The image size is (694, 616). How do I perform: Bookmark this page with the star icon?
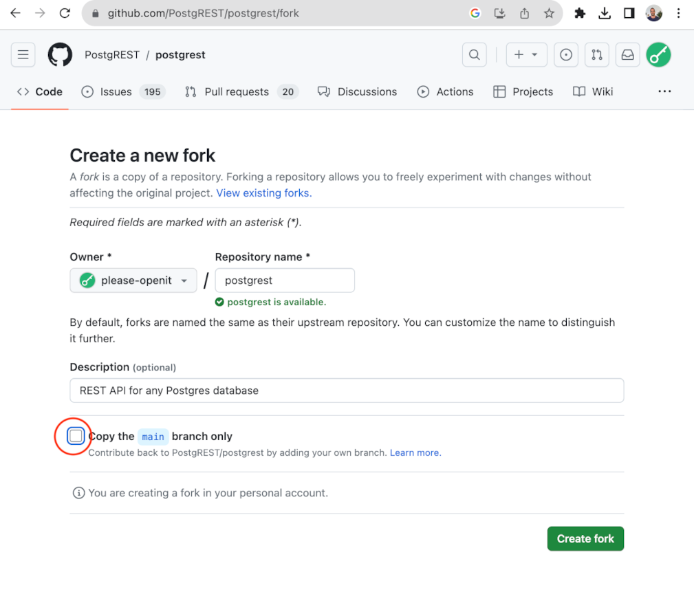[550, 13]
